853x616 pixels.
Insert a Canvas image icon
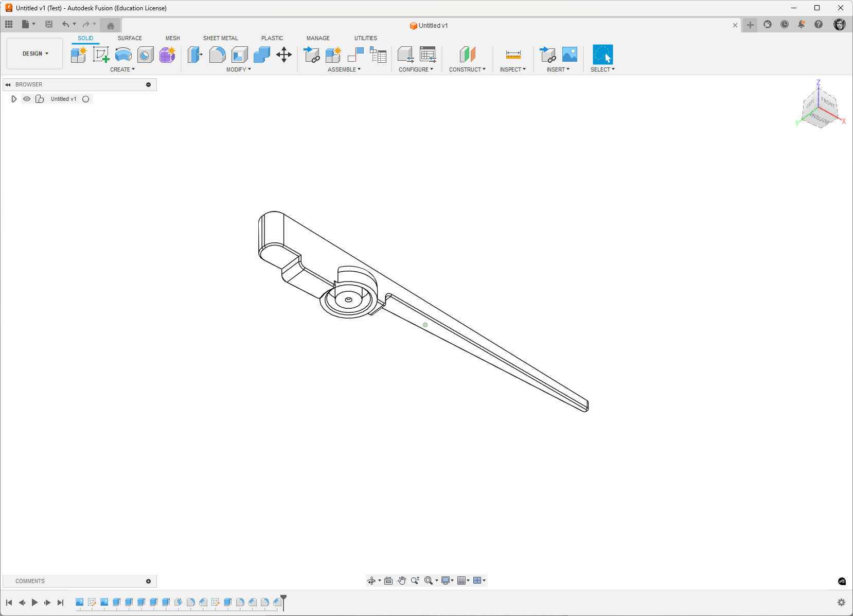click(x=570, y=55)
